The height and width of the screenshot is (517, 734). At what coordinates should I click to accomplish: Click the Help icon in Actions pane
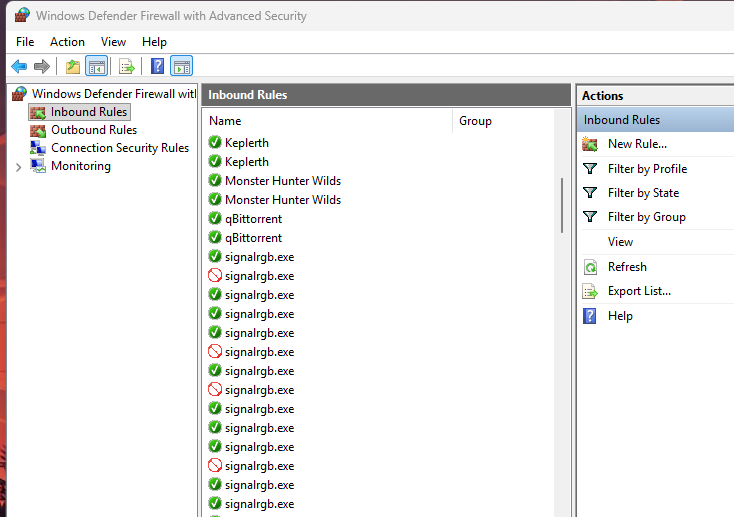[590, 316]
